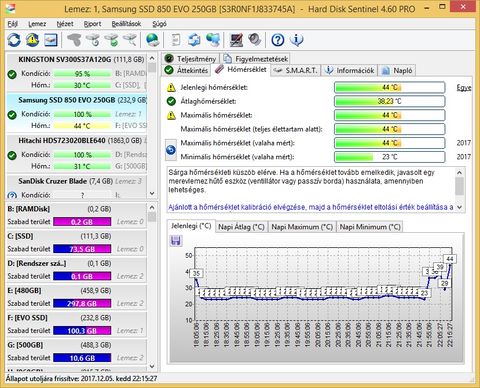Click the blue info 'i' toolbar icon
Image resolution: width=480 pixels, height=388 pixels.
coord(296,40)
